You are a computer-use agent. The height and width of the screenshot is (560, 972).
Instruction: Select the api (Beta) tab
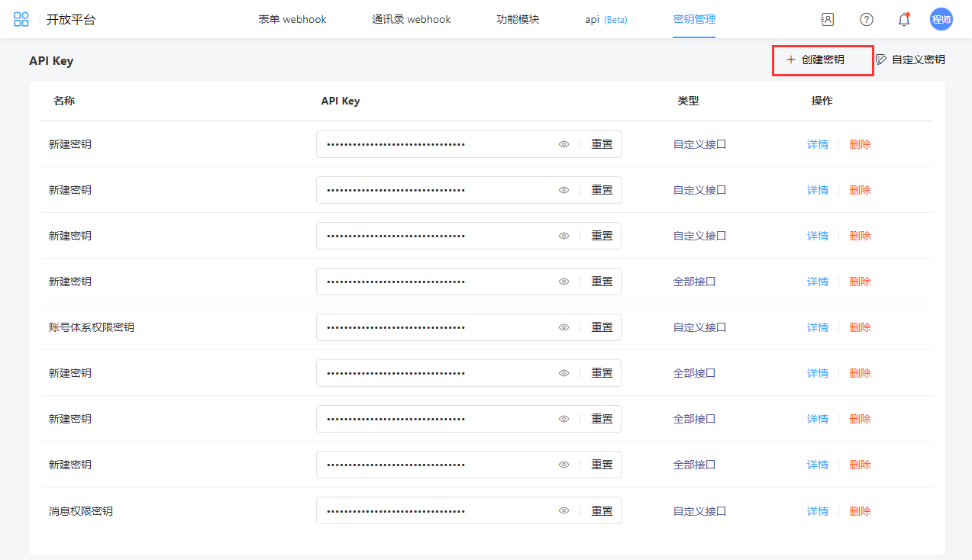click(x=605, y=19)
